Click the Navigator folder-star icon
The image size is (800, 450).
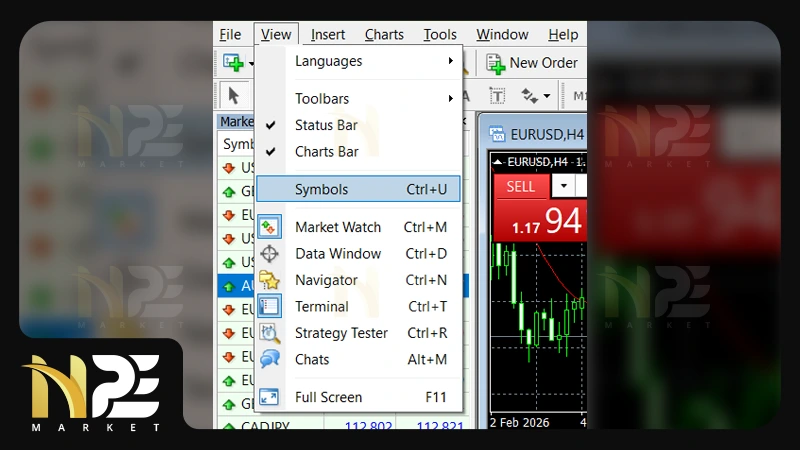[269, 280]
